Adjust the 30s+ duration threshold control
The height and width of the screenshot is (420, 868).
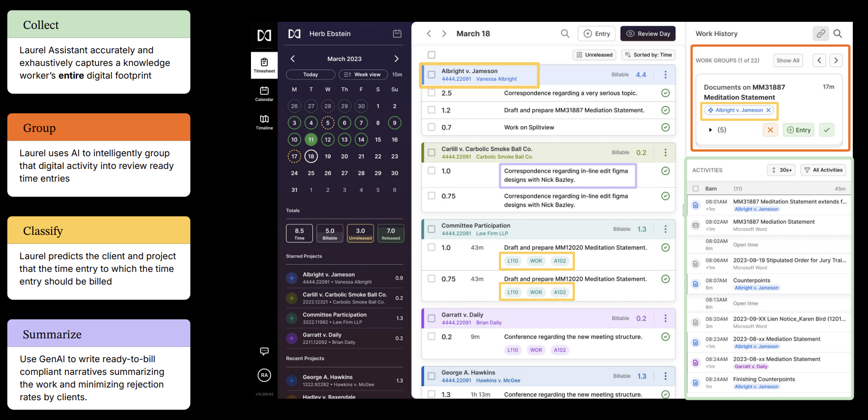[x=781, y=170]
